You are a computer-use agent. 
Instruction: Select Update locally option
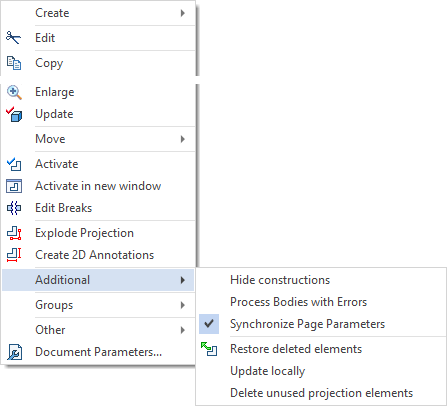321,371
